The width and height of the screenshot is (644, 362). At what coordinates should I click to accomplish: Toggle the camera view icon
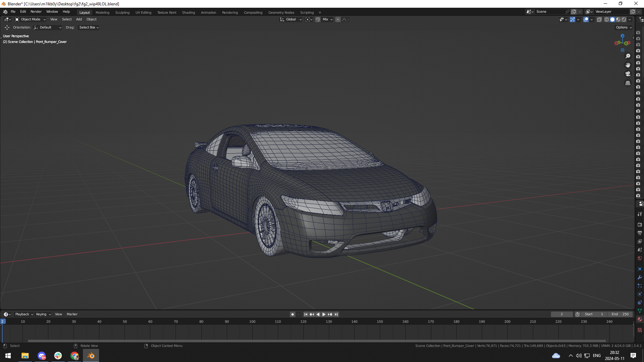(x=628, y=74)
